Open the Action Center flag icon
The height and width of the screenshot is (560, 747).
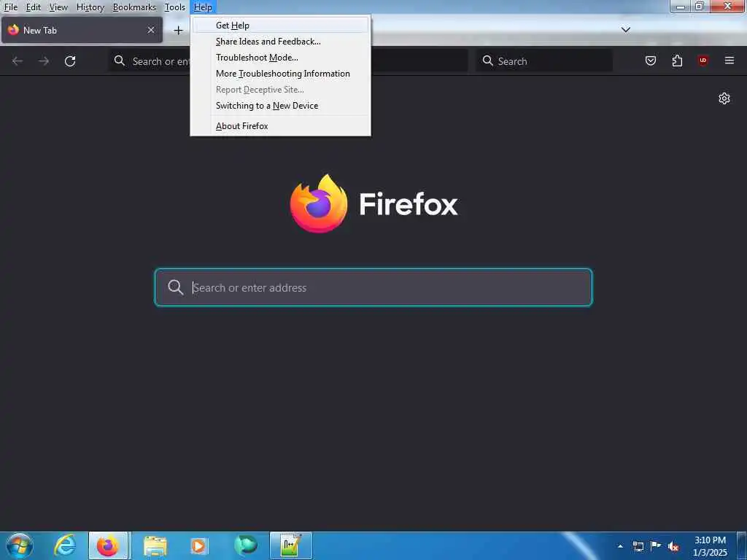click(x=656, y=545)
